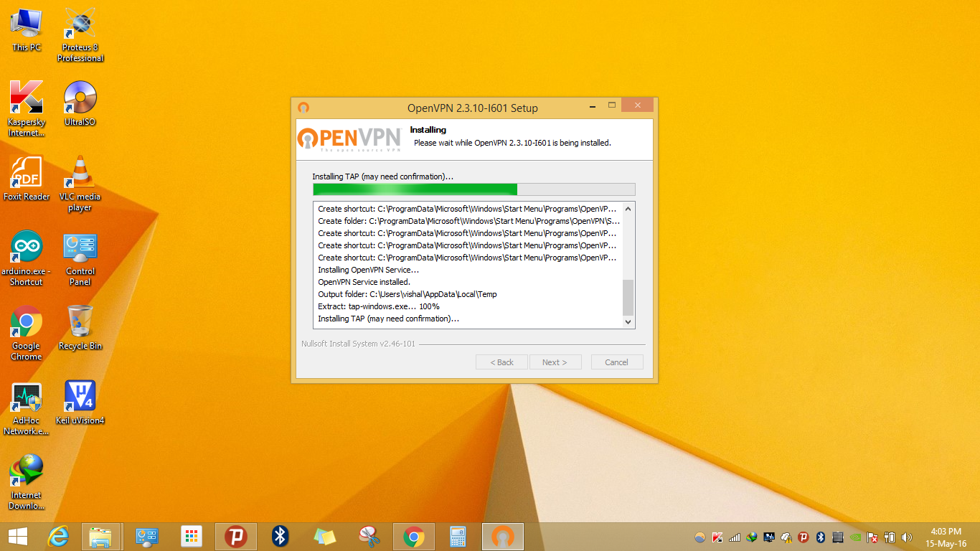This screenshot has width=980, height=551.
Task: Switch to Chrome on the taskbar
Action: coord(414,537)
